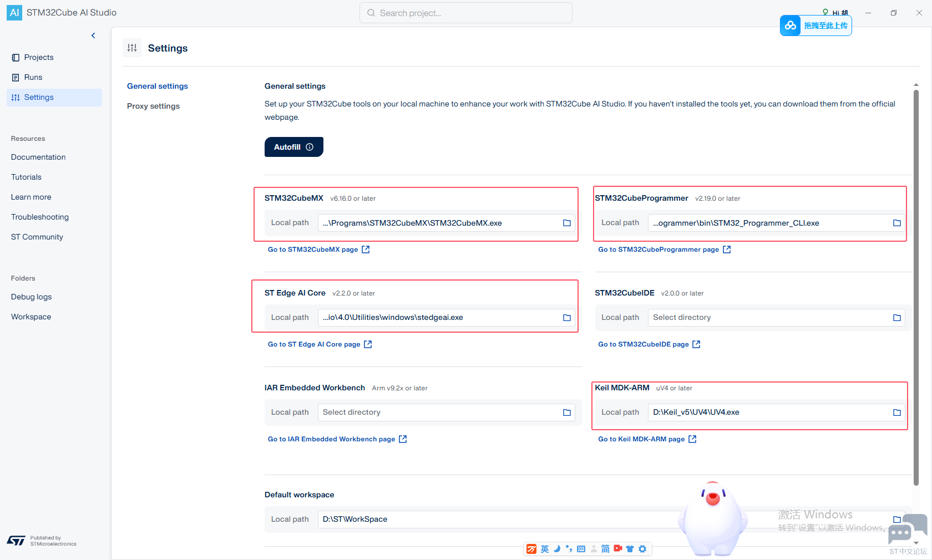Browse for the ST Edge AI Core path
This screenshot has width=932, height=560.
click(x=567, y=318)
